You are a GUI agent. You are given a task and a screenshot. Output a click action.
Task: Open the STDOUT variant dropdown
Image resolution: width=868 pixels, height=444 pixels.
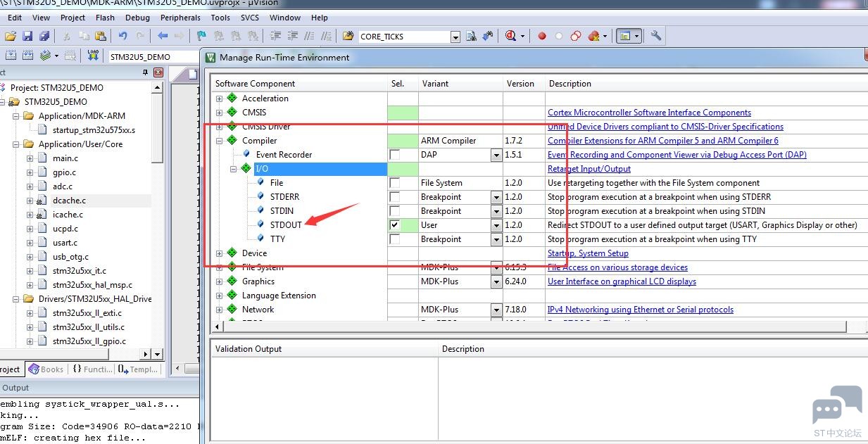coord(496,225)
